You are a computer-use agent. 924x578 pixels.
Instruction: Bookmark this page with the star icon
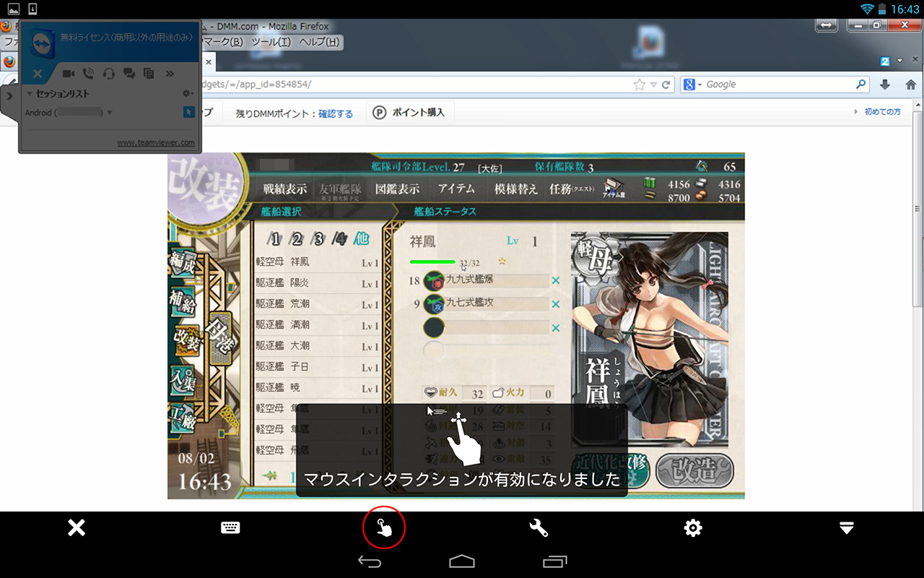pyautogui.click(x=640, y=85)
